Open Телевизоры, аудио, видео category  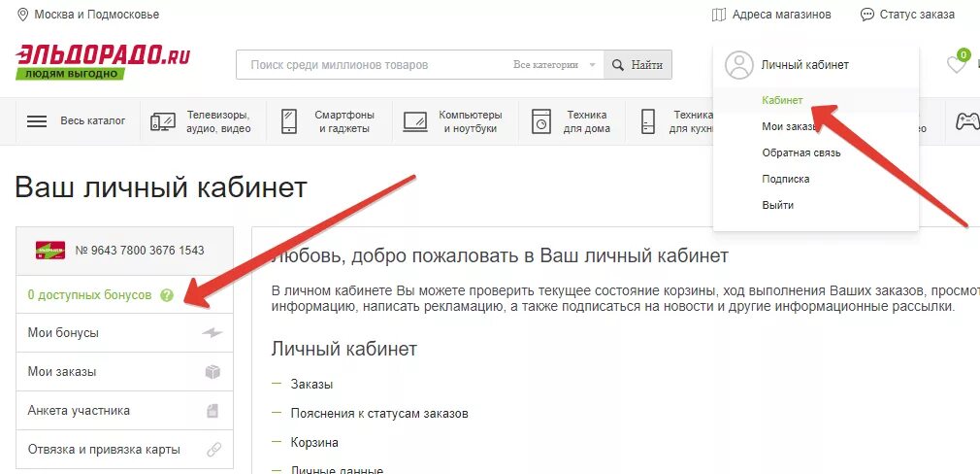pos(218,122)
